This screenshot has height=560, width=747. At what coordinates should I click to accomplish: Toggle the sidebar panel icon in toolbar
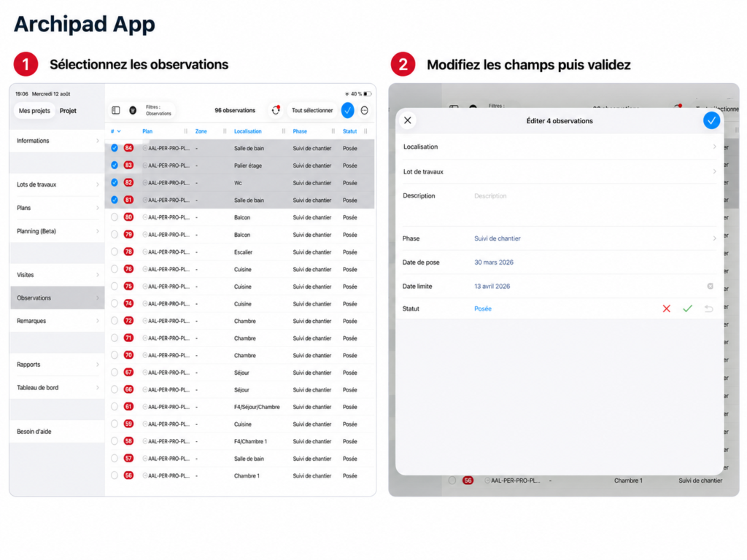point(116,111)
